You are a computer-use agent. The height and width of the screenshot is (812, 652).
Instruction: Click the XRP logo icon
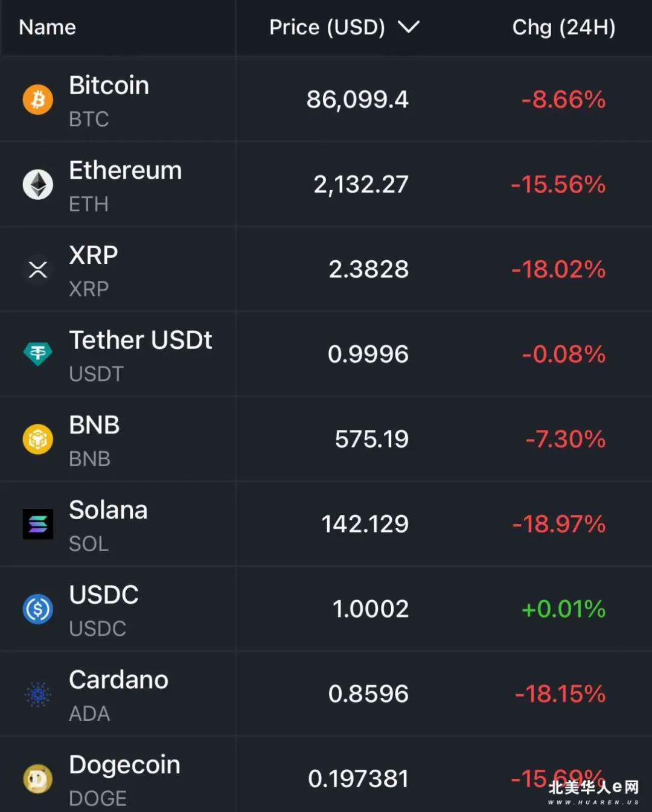pyautogui.click(x=38, y=269)
